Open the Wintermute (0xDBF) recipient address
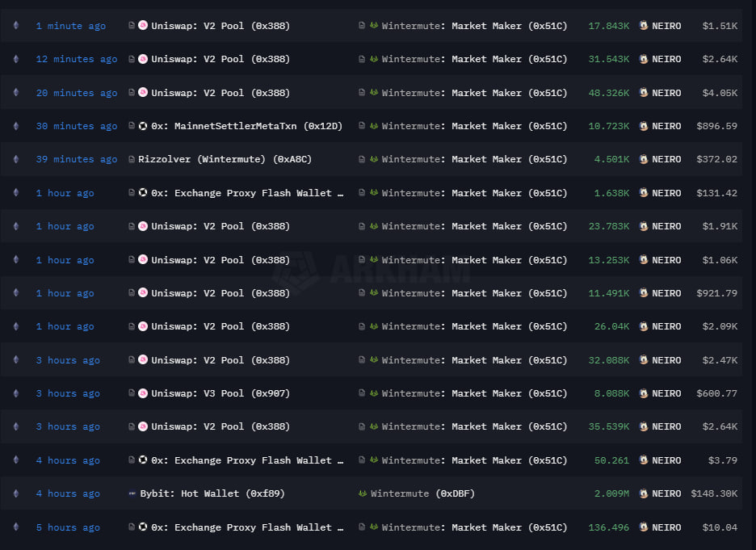Viewport: 756px width, 550px height. [x=422, y=493]
